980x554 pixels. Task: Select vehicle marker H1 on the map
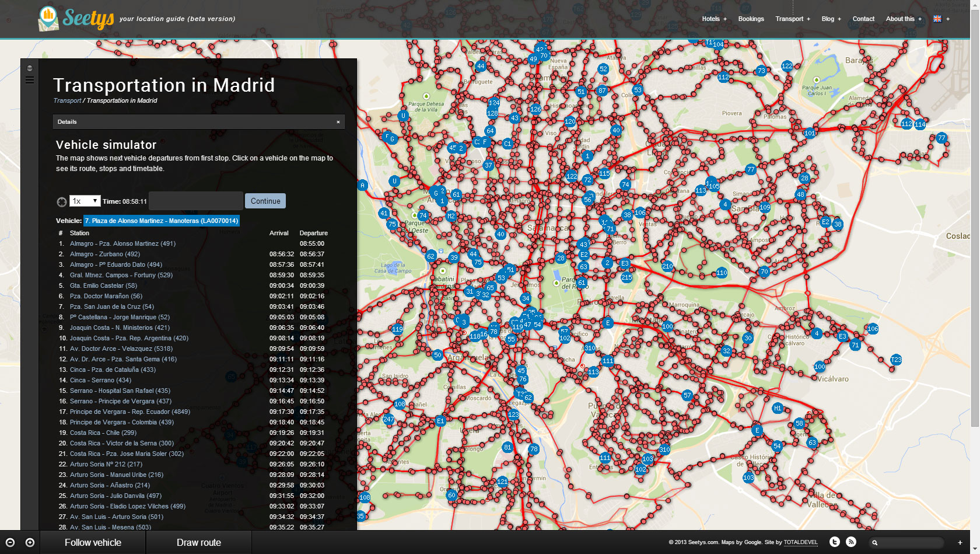(x=777, y=408)
